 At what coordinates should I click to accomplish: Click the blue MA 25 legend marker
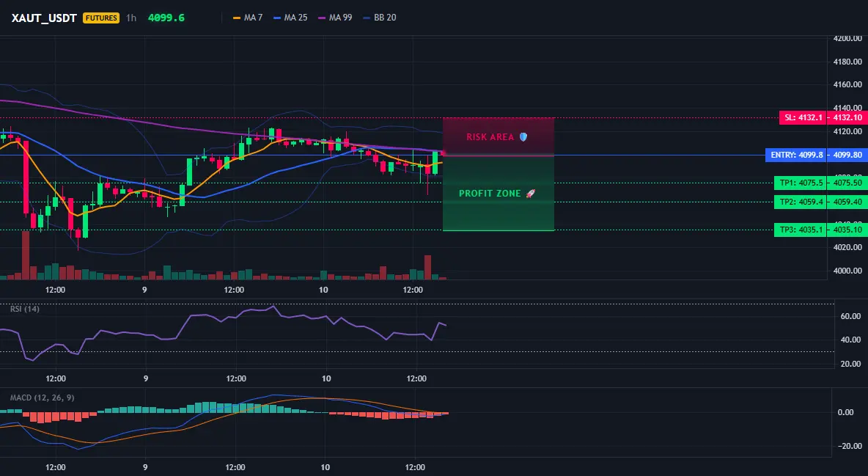pos(277,18)
